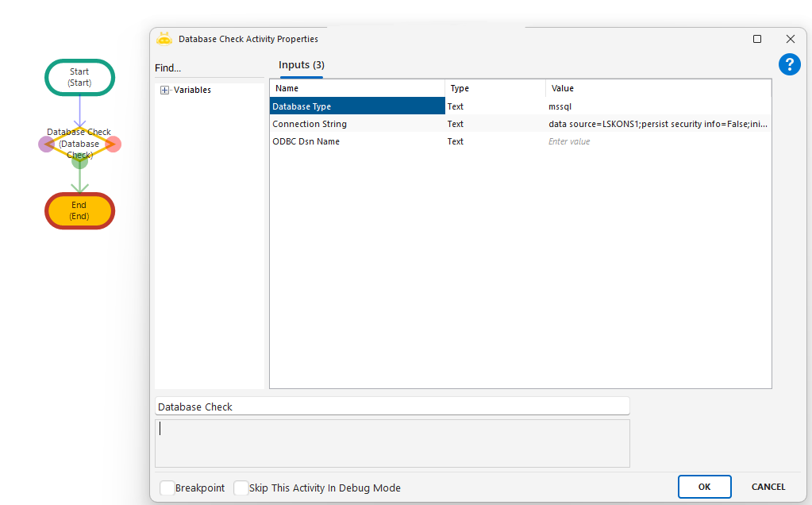Maximize the properties dialog window
The image size is (812, 505).
pos(757,39)
